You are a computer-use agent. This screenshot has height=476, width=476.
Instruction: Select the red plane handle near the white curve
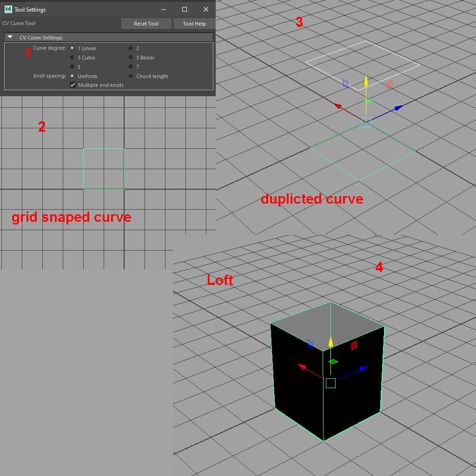(389, 84)
